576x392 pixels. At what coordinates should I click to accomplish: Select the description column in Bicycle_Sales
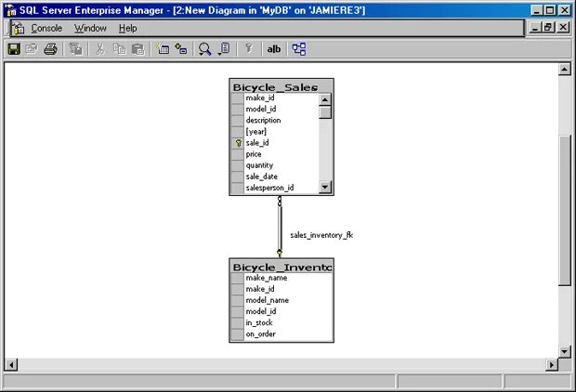pos(264,120)
